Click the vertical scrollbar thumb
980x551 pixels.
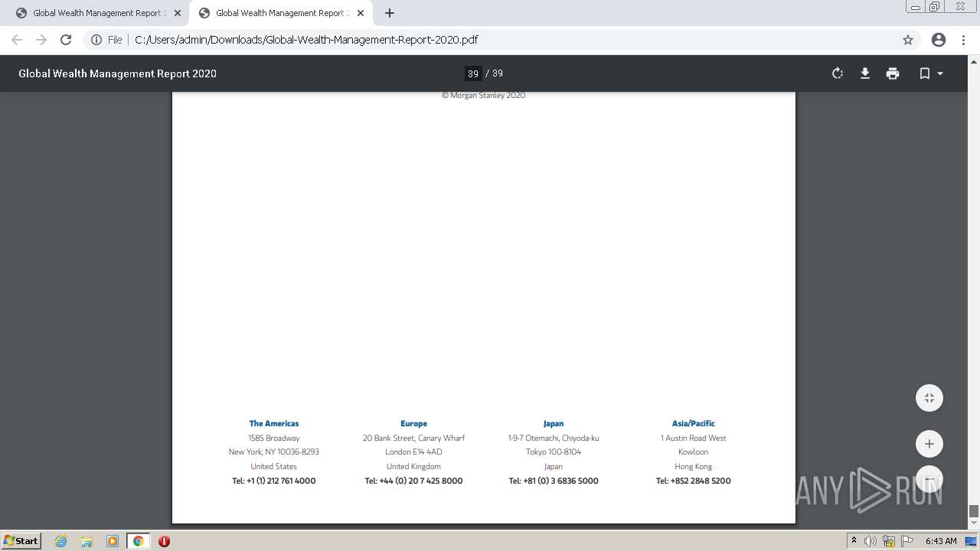pyautogui.click(x=974, y=511)
